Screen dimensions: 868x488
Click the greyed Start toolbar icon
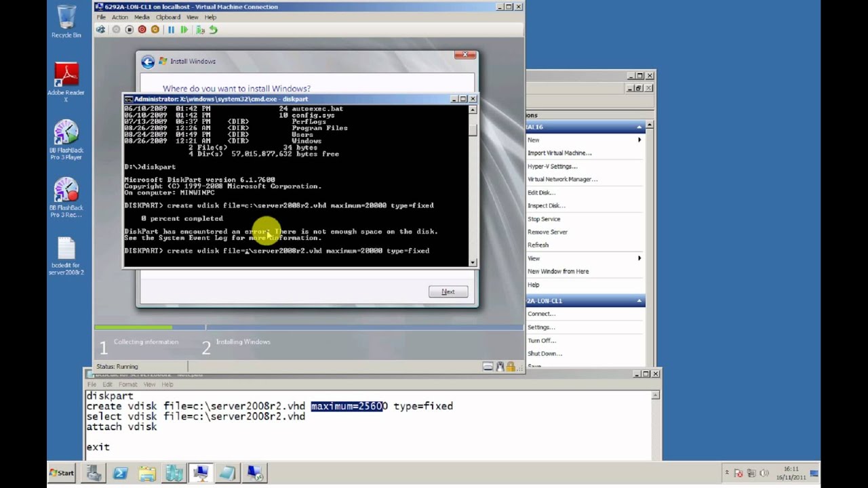pos(116,30)
